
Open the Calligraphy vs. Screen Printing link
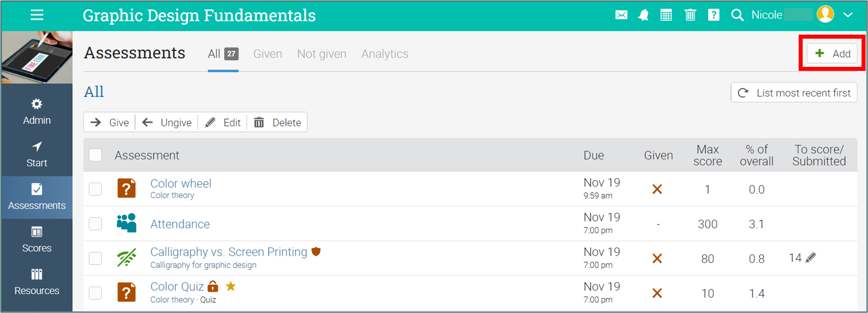pyautogui.click(x=229, y=252)
